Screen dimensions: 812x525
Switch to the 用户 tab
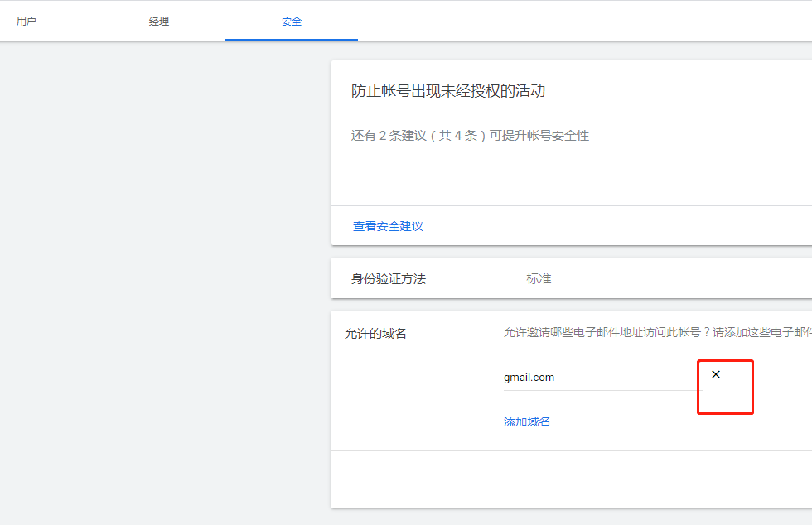point(27,22)
